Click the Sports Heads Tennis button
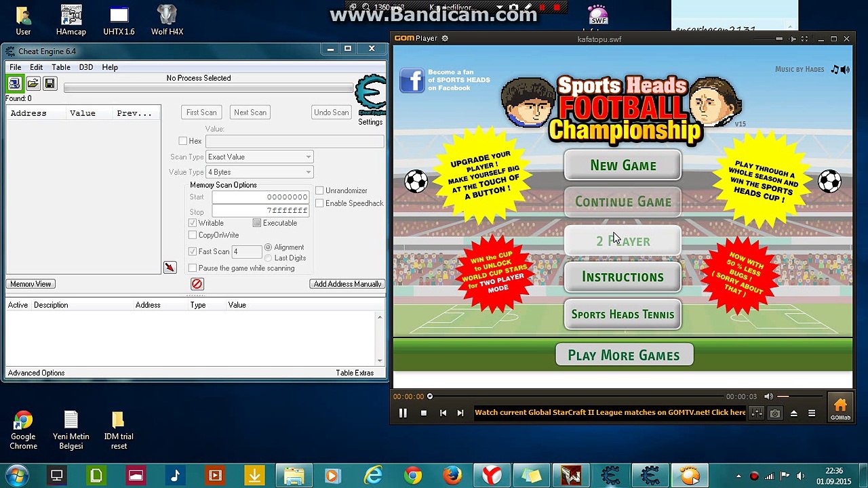Viewport: 868px width, 488px height. [623, 314]
